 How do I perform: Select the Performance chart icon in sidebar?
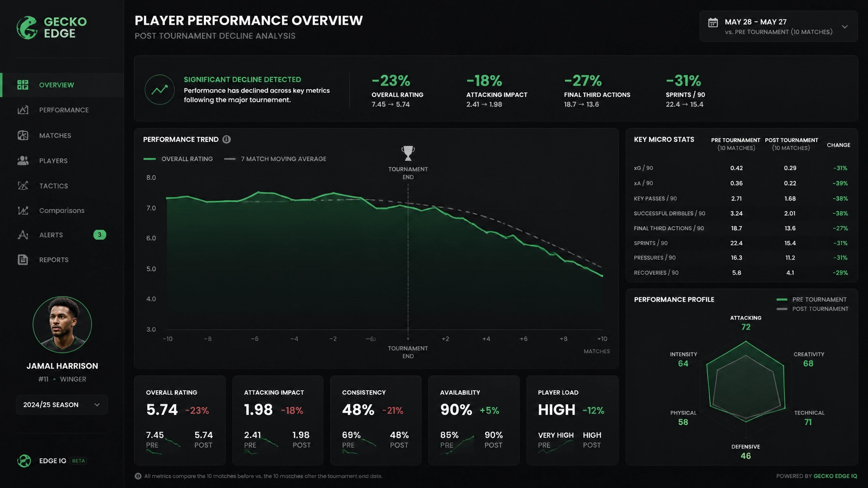point(23,110)
